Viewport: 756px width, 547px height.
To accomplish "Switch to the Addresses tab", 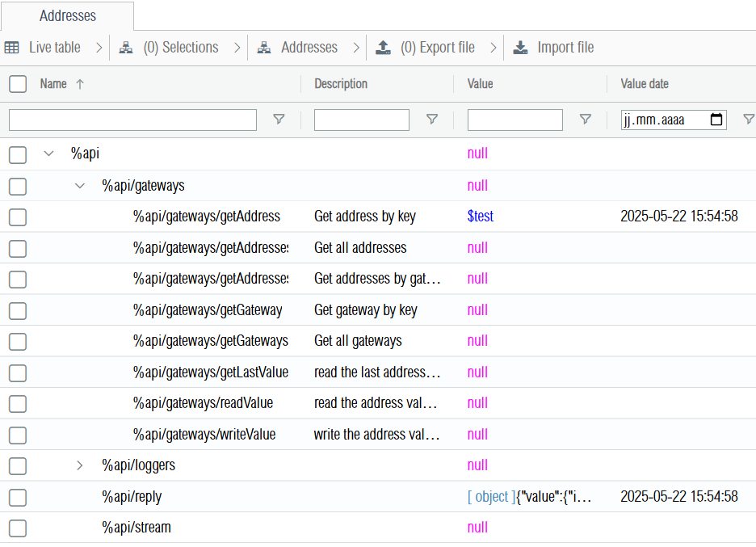I will [68, 16].
